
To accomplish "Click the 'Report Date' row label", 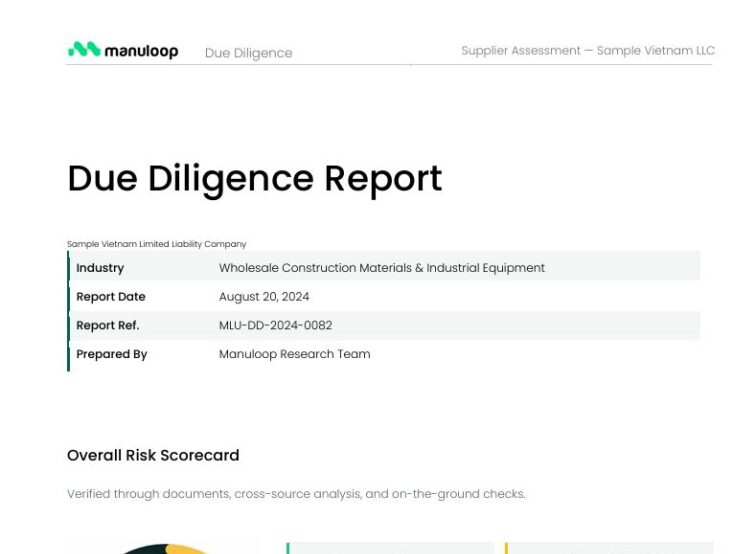I will pyautogui.click(x=110, y=297).
